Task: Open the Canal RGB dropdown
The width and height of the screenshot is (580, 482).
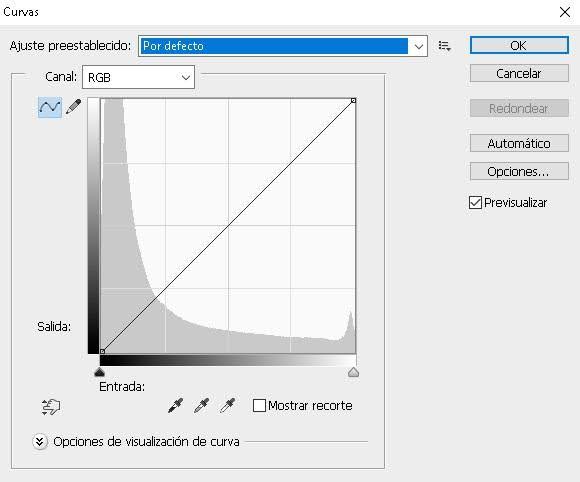Action: (x=138, y=77)
